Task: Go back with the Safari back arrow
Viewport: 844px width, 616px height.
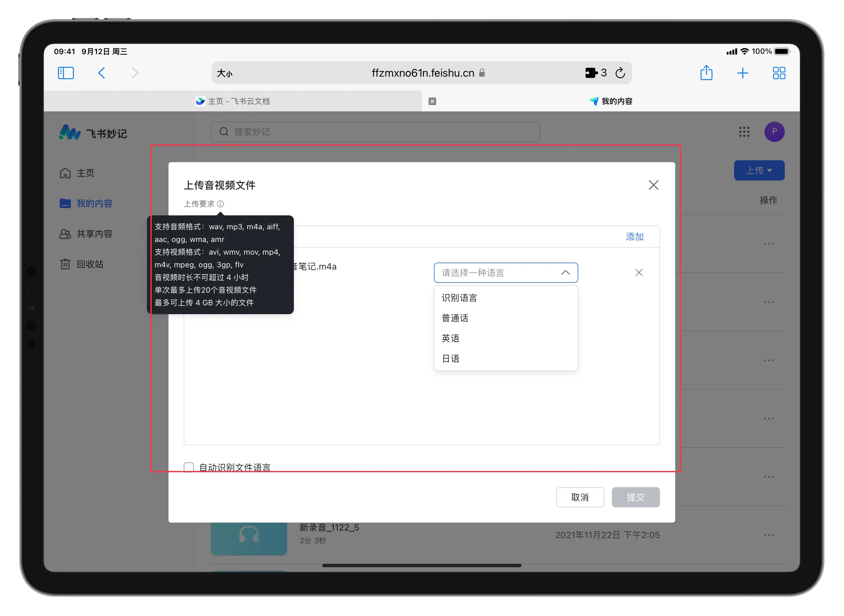Action: point(101,73)
